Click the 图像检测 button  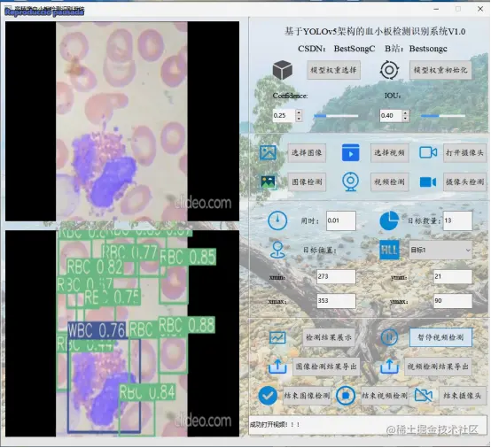(307, 182)
